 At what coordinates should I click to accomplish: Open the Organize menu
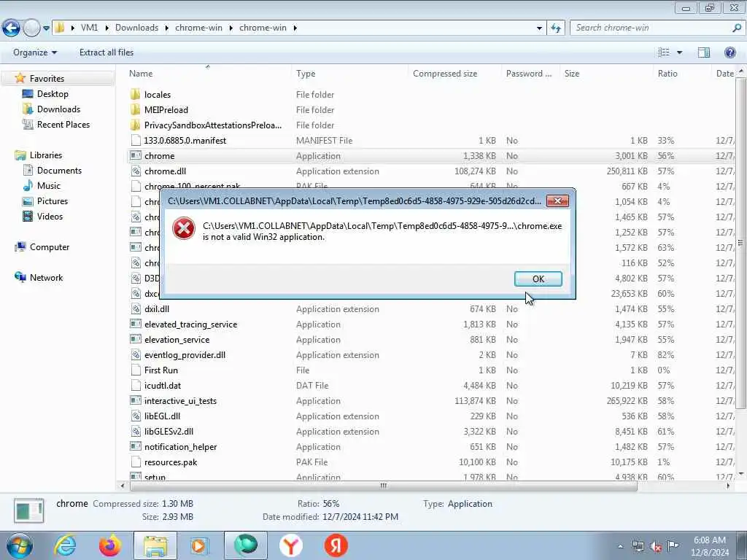[35, 52]
